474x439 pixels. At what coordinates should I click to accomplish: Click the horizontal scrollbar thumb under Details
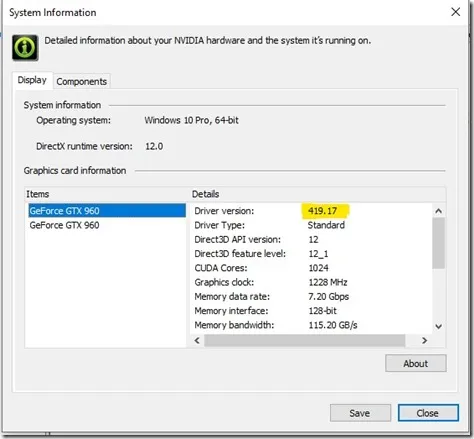(x=305, y=341)
